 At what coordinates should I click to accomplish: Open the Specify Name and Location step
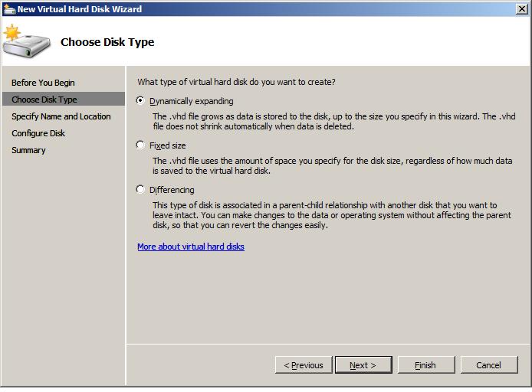(61, 116)
